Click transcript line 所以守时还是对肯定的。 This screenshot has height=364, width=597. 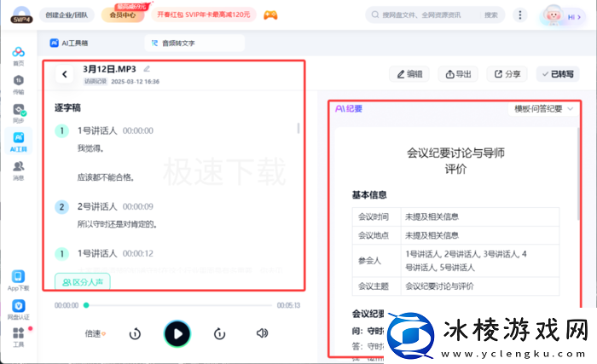pyautogui.click(x=118, y=224)
